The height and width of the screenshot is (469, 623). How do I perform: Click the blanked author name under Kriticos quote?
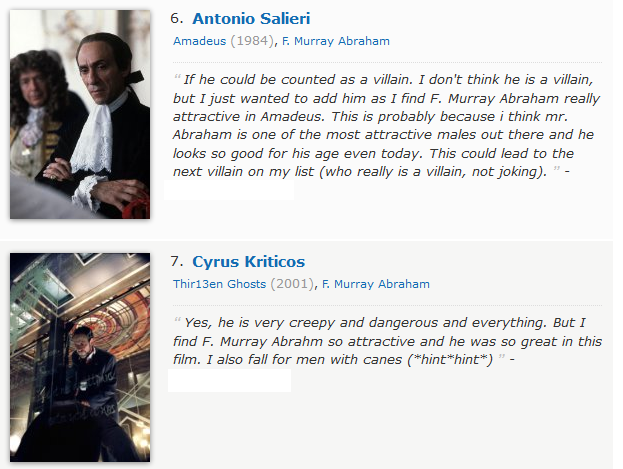[x=229, y=380]
